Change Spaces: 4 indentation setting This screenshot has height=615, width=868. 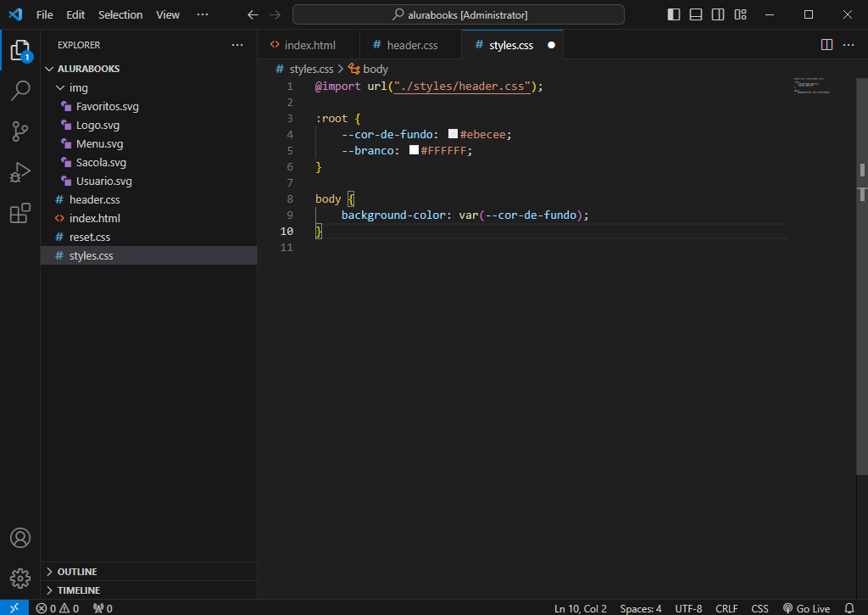[x=641, y=608]
